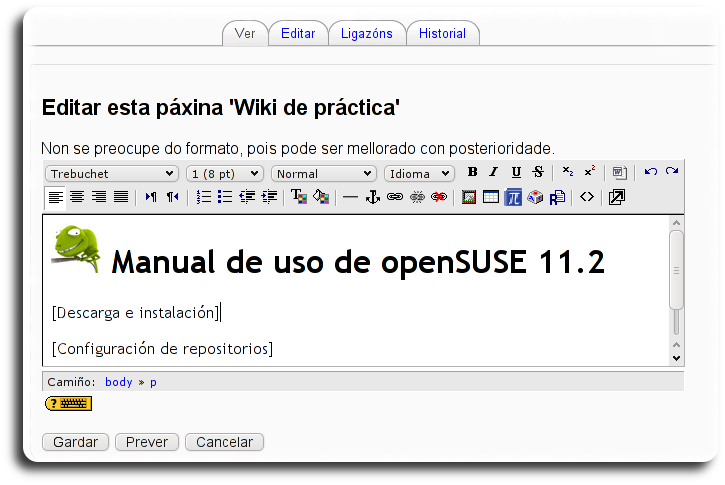This screenshot has width=725, height=485.
Task: Click the editor scroll down arrow
Action: click(x=676, y=358)
